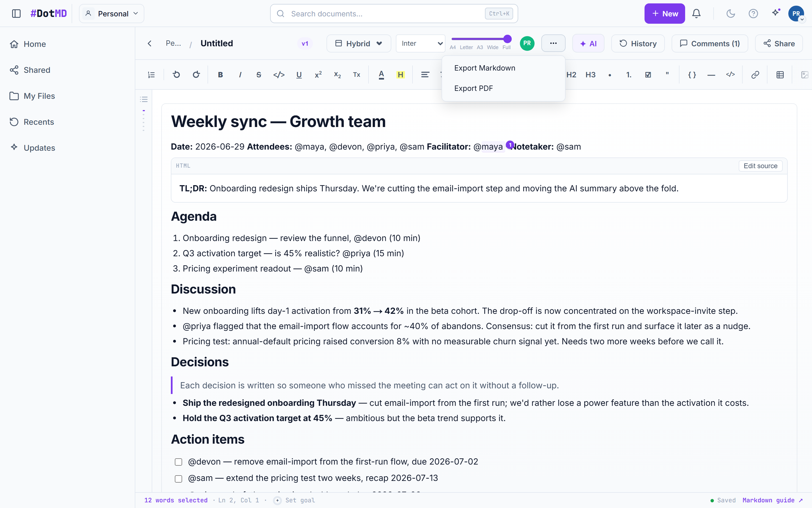Image resolution: width=812 pixels, height=508 pixels.
Task: Insert an H3 heading
Action: click(x=591, y=75)
